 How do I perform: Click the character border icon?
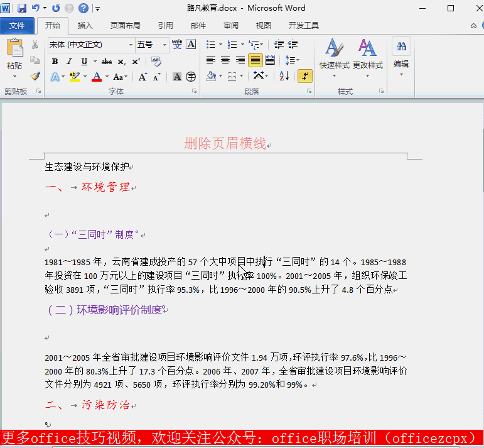tap(191, 45)
